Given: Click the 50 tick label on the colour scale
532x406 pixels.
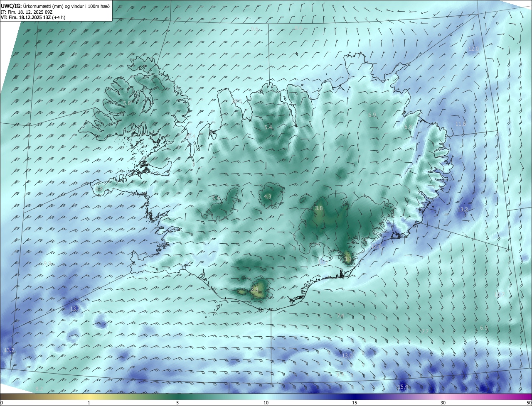Looking at the screenshot, I should pyautogui.click(x=529, y=403).
